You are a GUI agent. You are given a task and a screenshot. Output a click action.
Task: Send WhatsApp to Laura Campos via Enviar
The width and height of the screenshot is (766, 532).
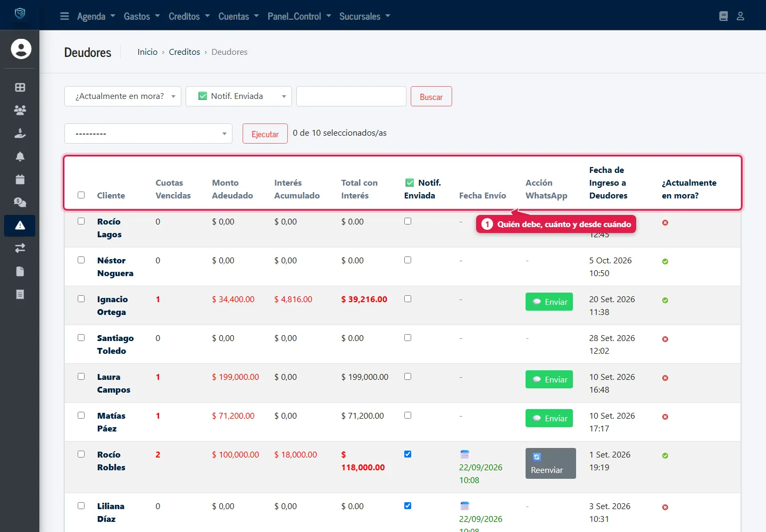(x=549, y=379)
